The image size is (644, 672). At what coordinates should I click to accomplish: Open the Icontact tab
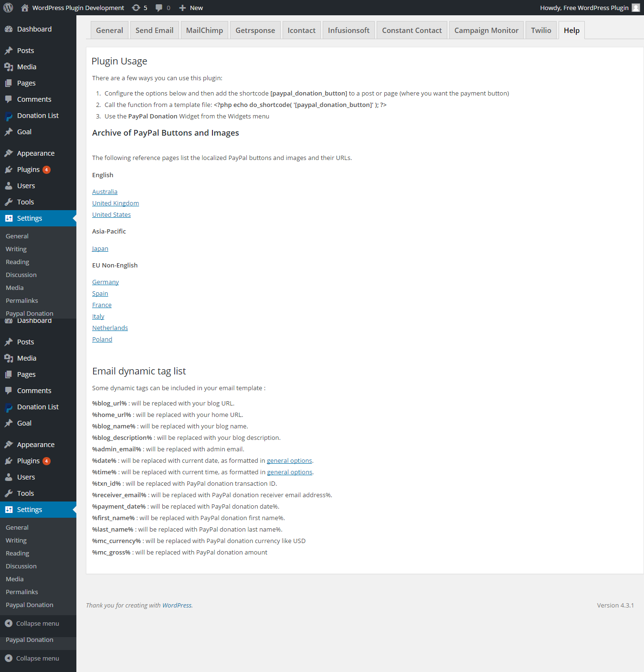click(301, 30)
